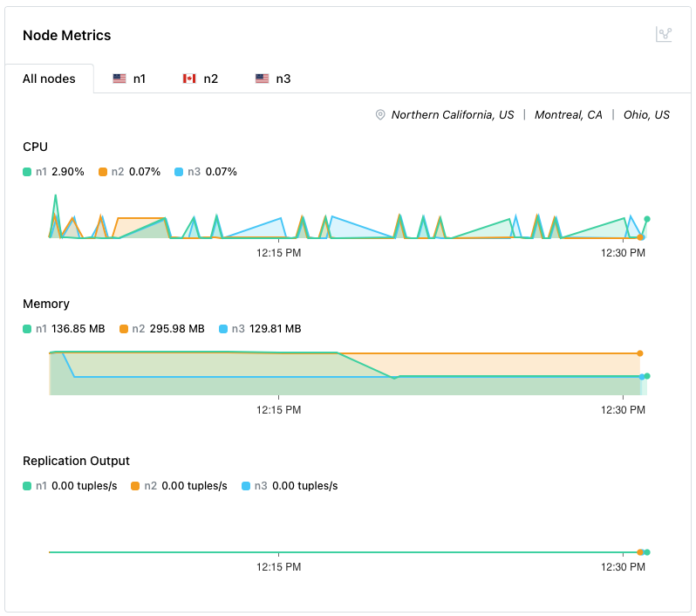This screenshot has height=616, width=696.
Task: Click the orange endpoint dot on Memory chart
Action: (x=640, y=353)
